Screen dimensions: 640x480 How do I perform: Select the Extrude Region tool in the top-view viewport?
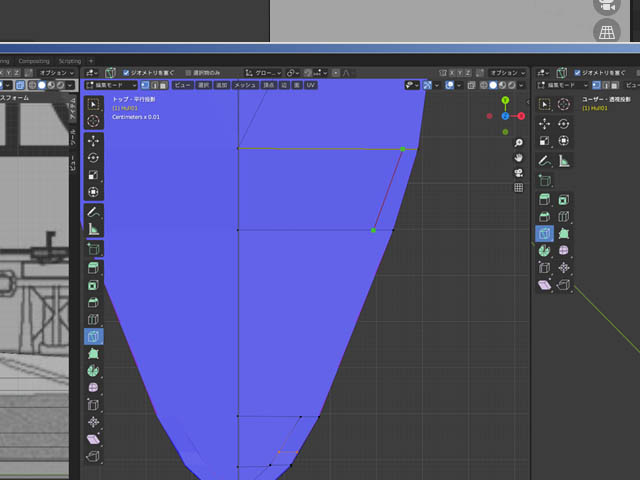pos(93,268)
